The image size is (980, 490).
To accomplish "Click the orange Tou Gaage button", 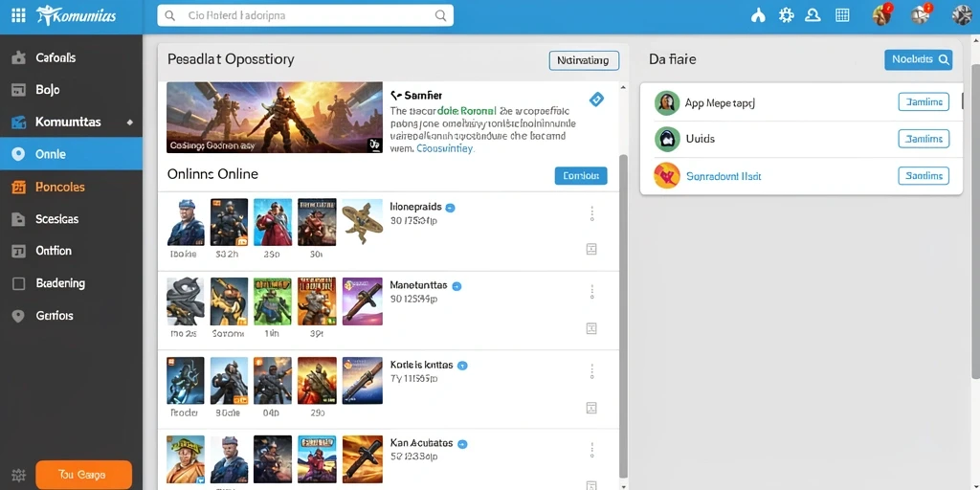I will 84,475.
